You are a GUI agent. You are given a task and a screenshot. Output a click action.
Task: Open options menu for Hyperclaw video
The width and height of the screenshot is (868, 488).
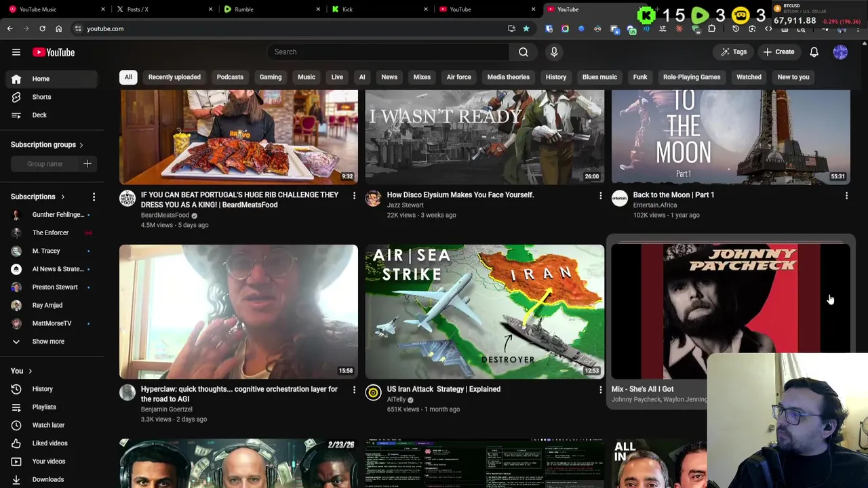(x=353, y=390)
